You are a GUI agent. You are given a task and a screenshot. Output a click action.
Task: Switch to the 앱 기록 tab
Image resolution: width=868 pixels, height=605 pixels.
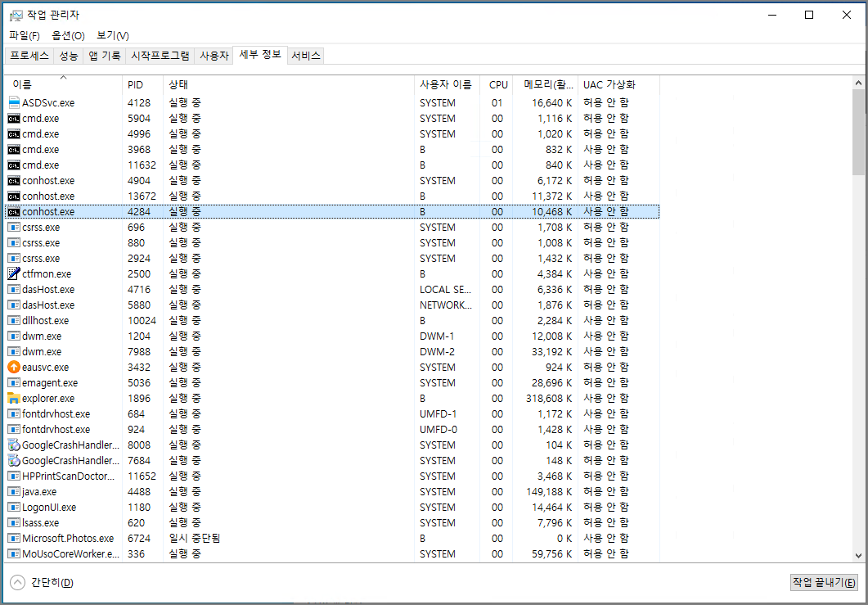(x=105, y=56)
